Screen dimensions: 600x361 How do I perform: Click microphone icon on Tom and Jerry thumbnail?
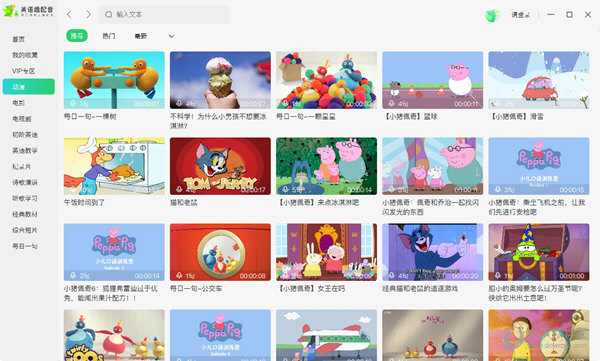point(179,189)
